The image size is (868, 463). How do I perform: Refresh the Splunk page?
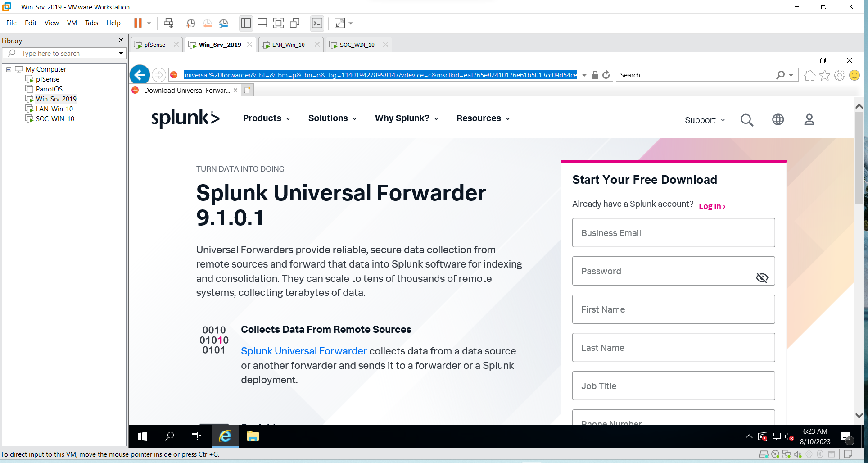click(606, 75)
